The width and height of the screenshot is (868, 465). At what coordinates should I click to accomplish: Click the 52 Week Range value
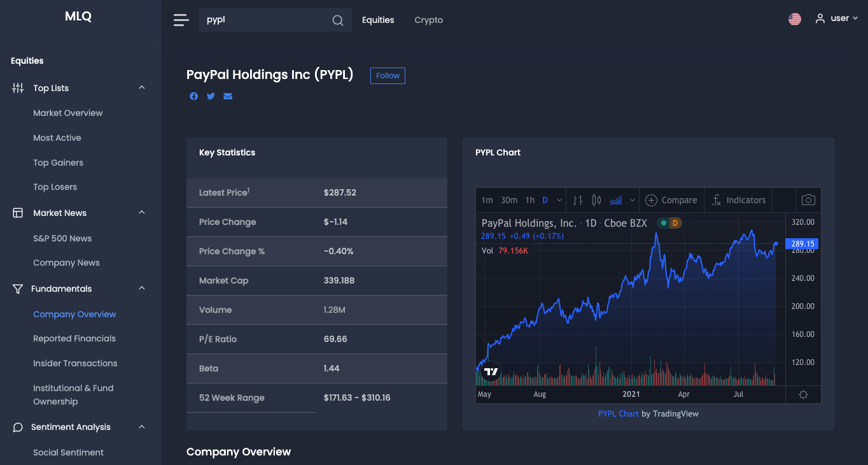pyautogui.click(x=357, y=397)
